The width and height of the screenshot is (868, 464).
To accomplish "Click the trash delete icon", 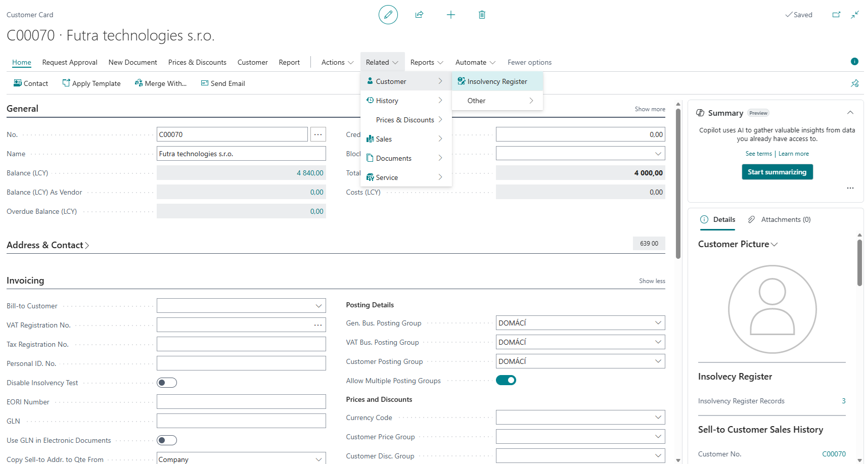I will [482, 15].
